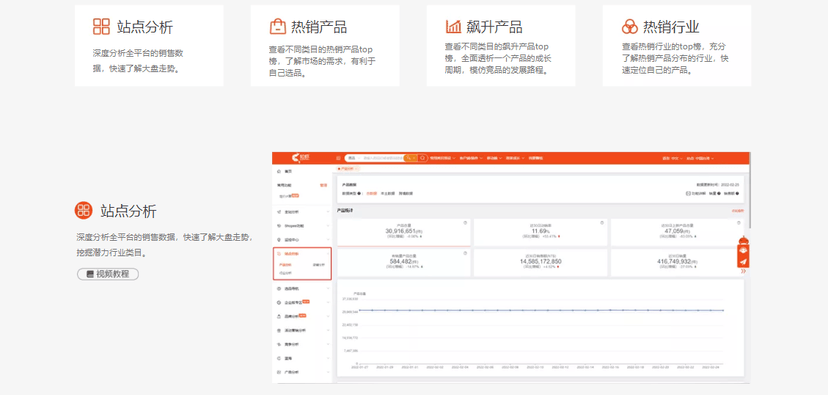828x395 pixels.
Task: Click the search input field in the dashboard header
Action: coord(382,158)
